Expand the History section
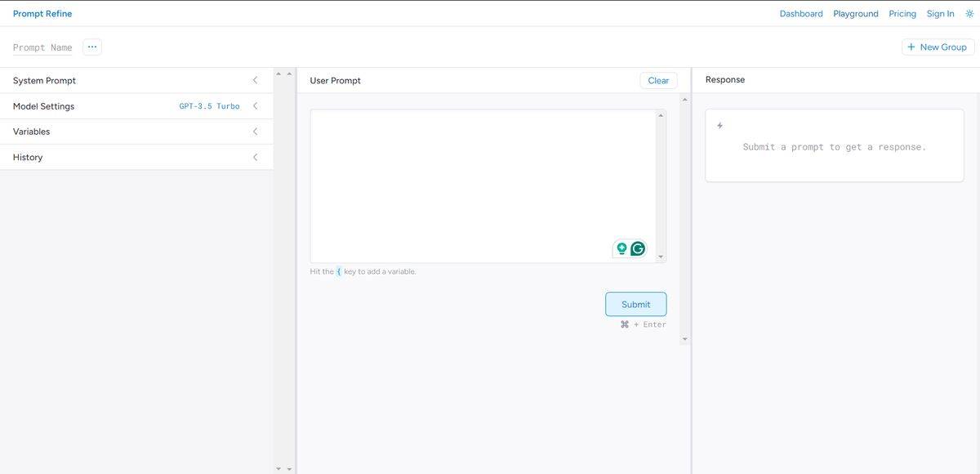The image size is (980, 474). [x=255, y=157]
